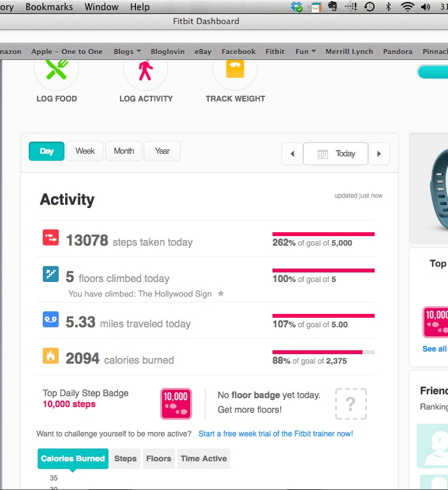Click the Track Weight label

click(x=235, y=99)
